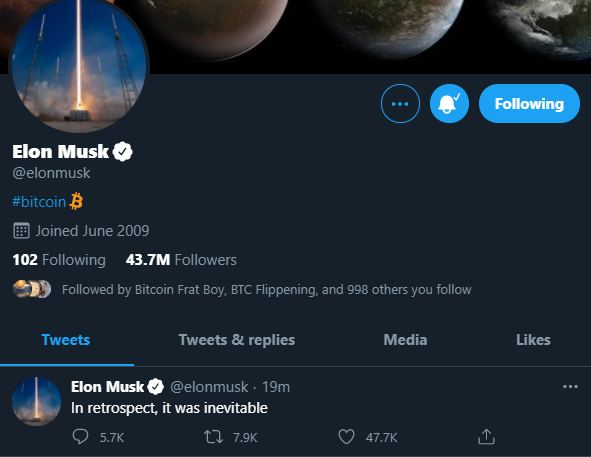Click the share upload icon on tweet
Viewport: 591px width, 457px height.
pos(486,437)
